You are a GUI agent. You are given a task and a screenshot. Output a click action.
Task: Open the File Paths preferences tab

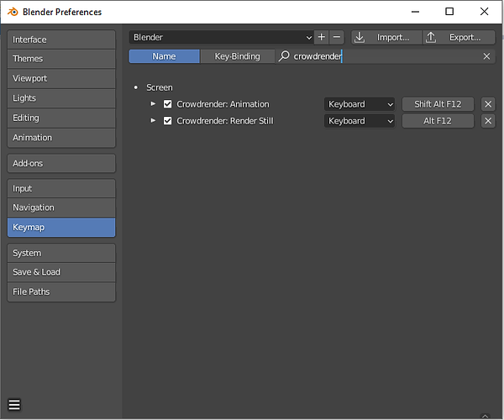coord(61,291)
